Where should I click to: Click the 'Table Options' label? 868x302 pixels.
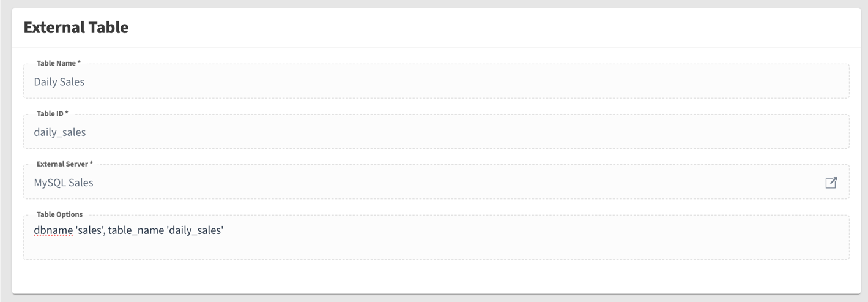tap(59, 214)
